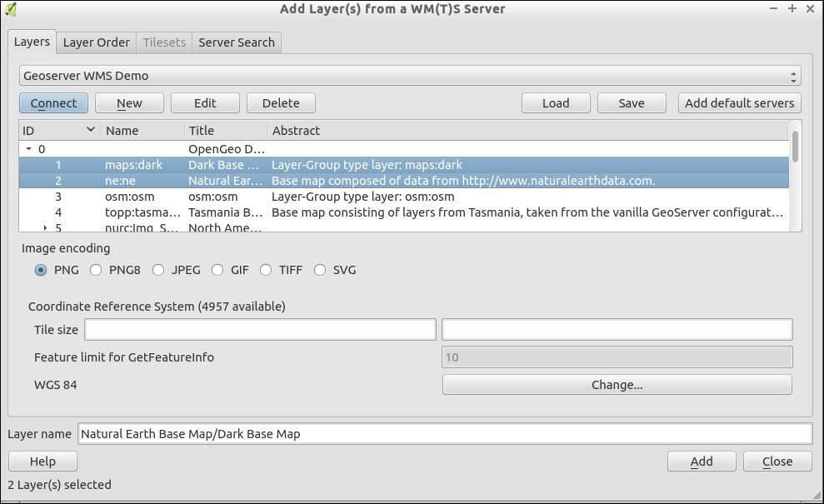Pick SVG as image encoding

click(320, 270)
